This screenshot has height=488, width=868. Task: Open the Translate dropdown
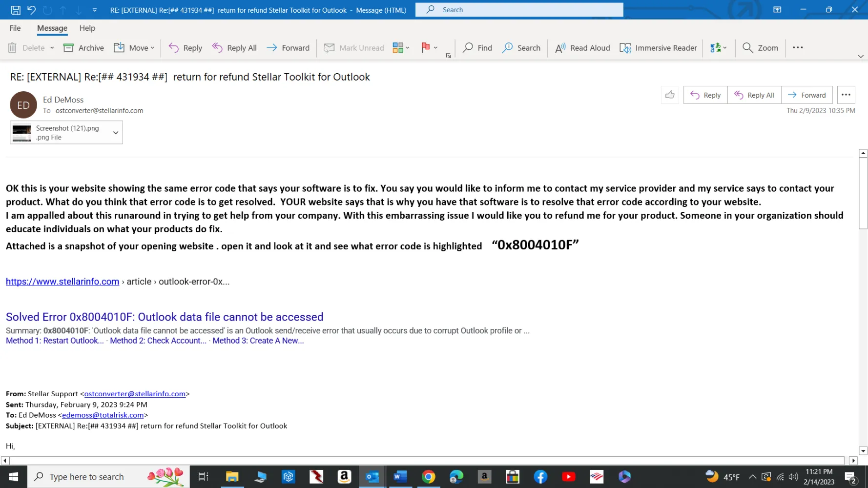point(719,48)
